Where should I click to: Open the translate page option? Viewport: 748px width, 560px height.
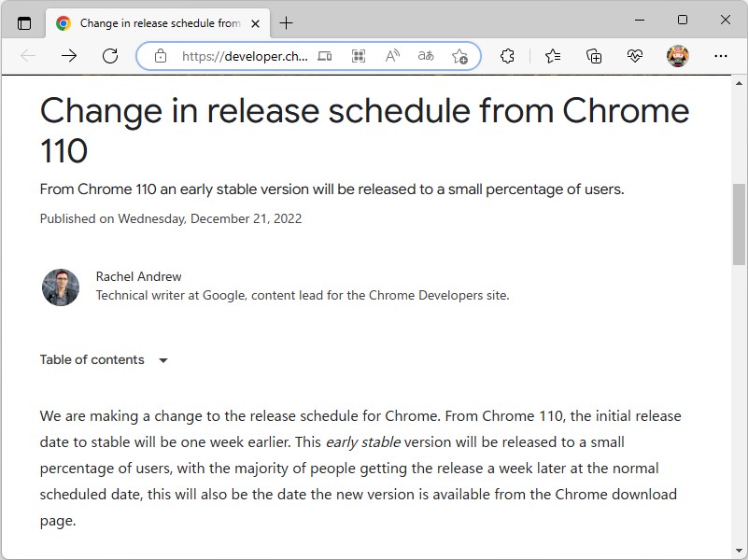pyautogui.click(x=426, y=56)
